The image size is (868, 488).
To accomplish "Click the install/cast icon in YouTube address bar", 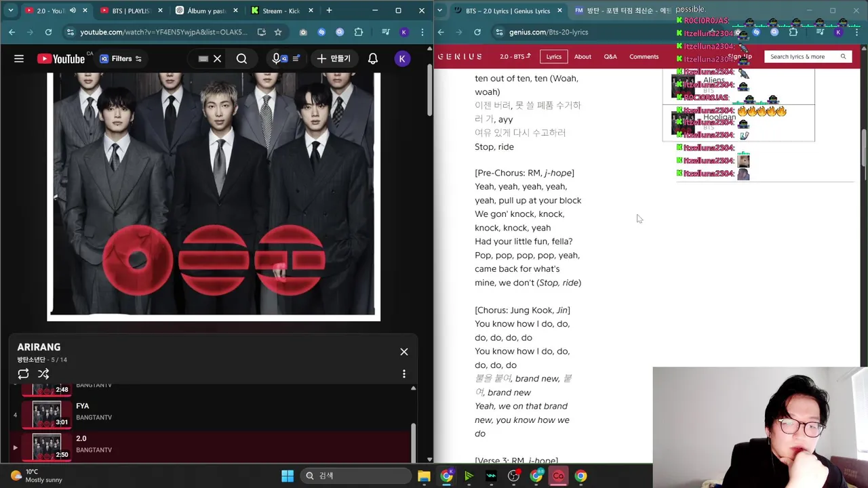I will pyautogui.click(x=262, y=32).
